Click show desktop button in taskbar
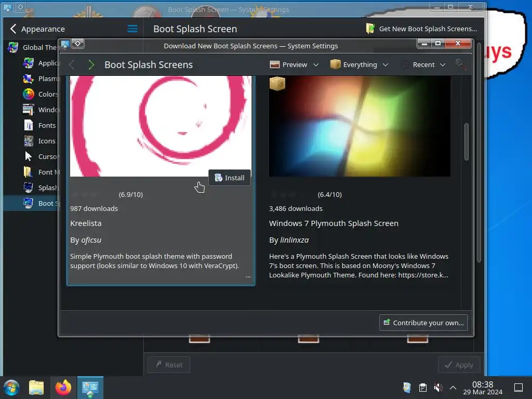 pos(518,388)
